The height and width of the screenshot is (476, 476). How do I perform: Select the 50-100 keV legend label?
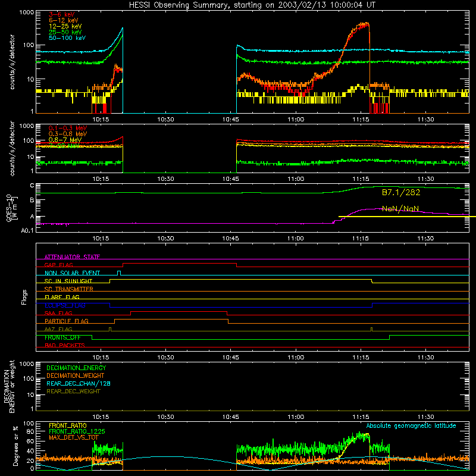[x=67, y=38]
